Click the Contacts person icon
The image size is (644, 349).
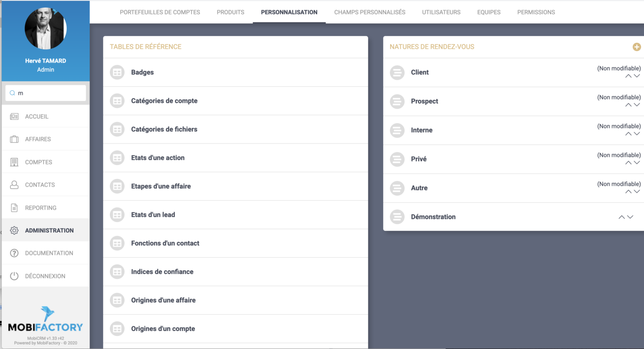14,185
